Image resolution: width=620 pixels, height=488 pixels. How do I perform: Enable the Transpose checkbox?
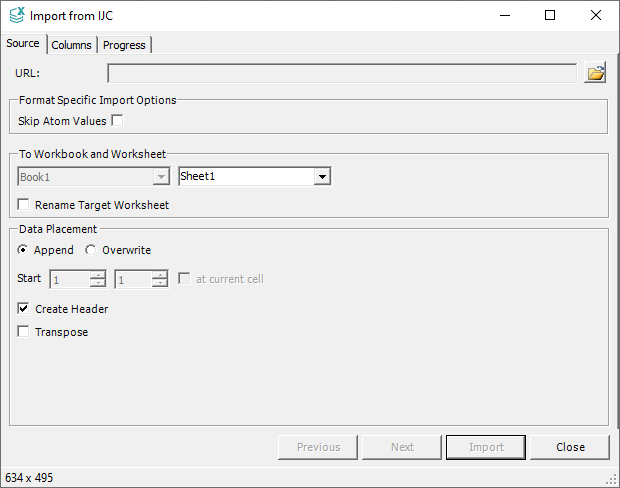point(24,332)
